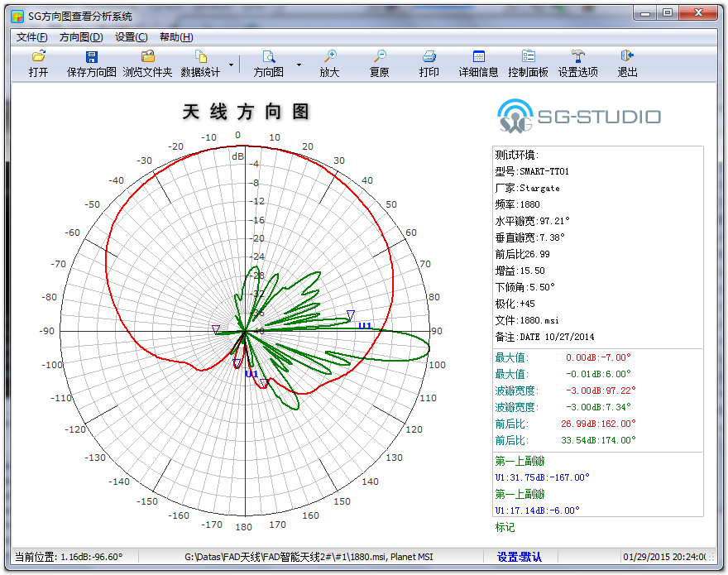The height and width of the screenshot is (575, 728).
Task: Open the 设置(C) menu
Action: tap(132, 37)
